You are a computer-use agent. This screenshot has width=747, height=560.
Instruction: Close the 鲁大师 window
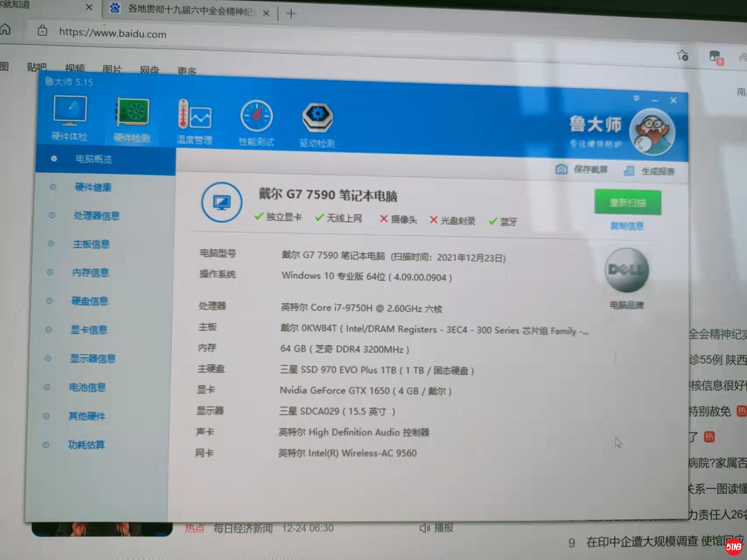tap(673, 101)
